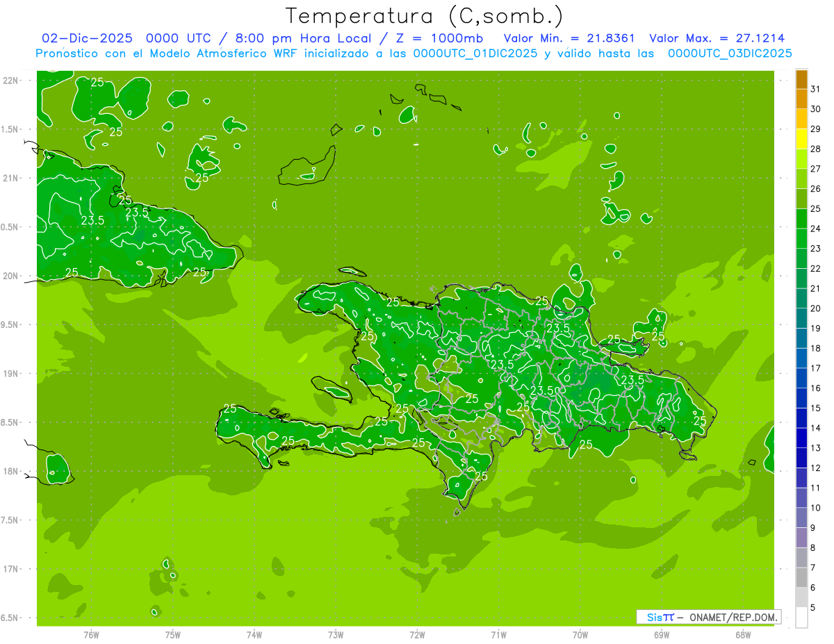The image size is (834, 644).
Task: Click the '76W' longitude label
Action: [91, 634]
